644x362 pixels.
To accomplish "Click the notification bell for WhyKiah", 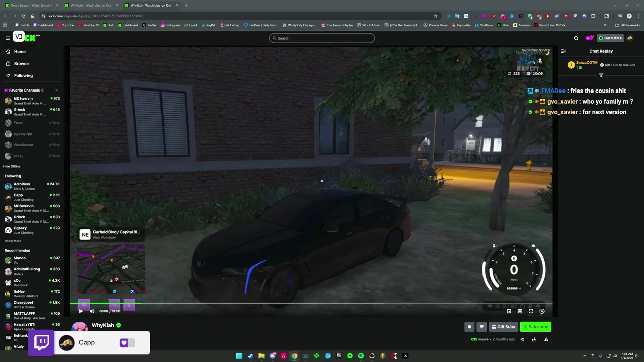I will 469,327.
